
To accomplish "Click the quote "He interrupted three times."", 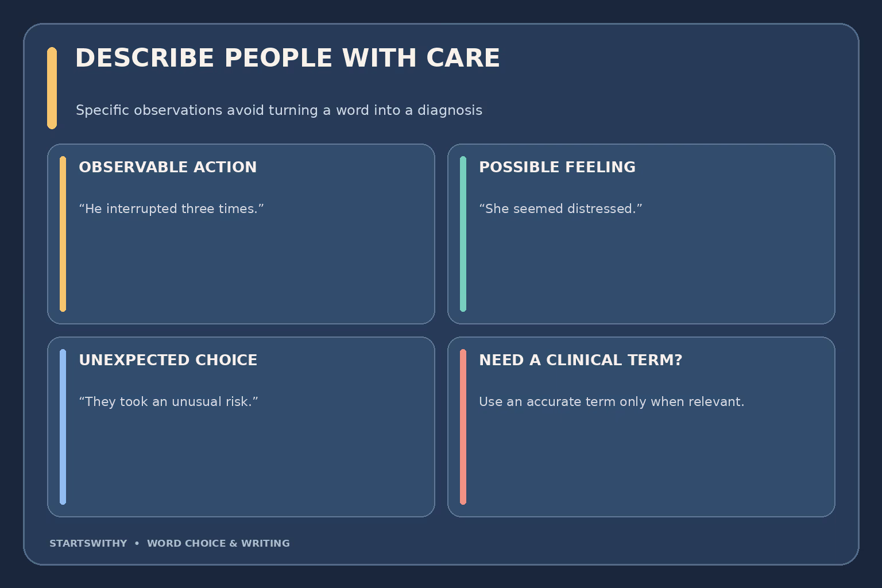I will 171,209.
